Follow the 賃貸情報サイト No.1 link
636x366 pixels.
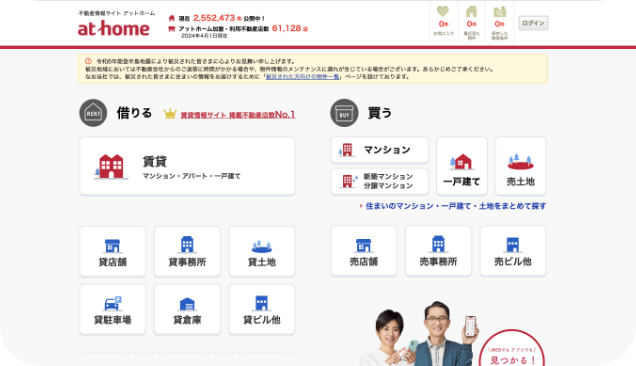(238, 115)
